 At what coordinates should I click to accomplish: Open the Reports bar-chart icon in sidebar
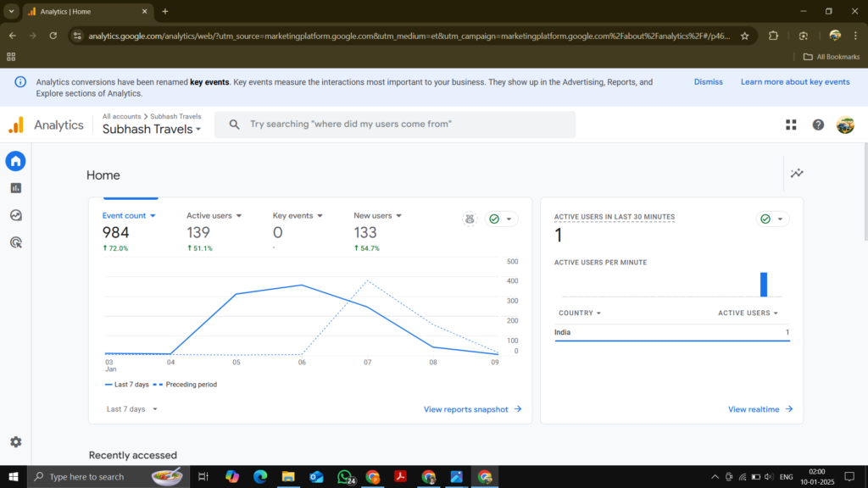tap(15, 188)
